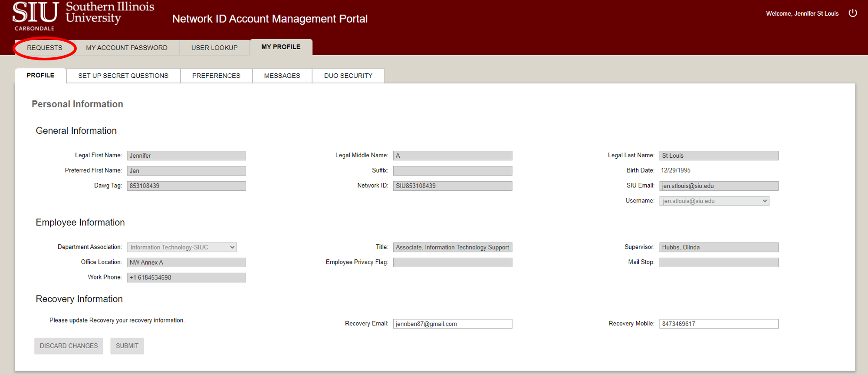
Task: Select the Profile sub-tab
Action: [x=40, y=75]
